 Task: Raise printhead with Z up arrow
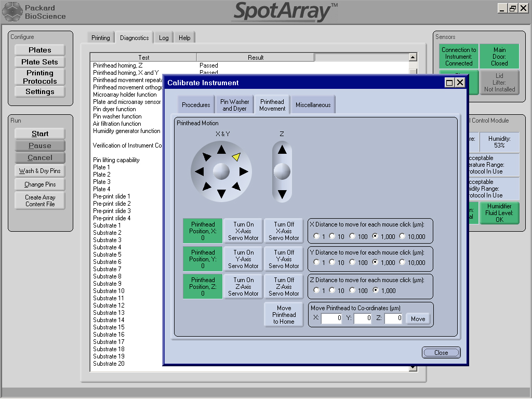click(x=282, y=150)
